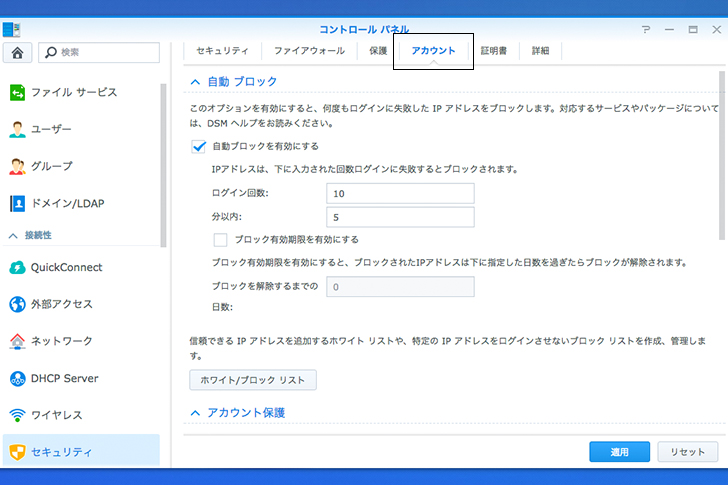Open the QuickConnect cloud icon
728x485 pixels.
(17, 268)
